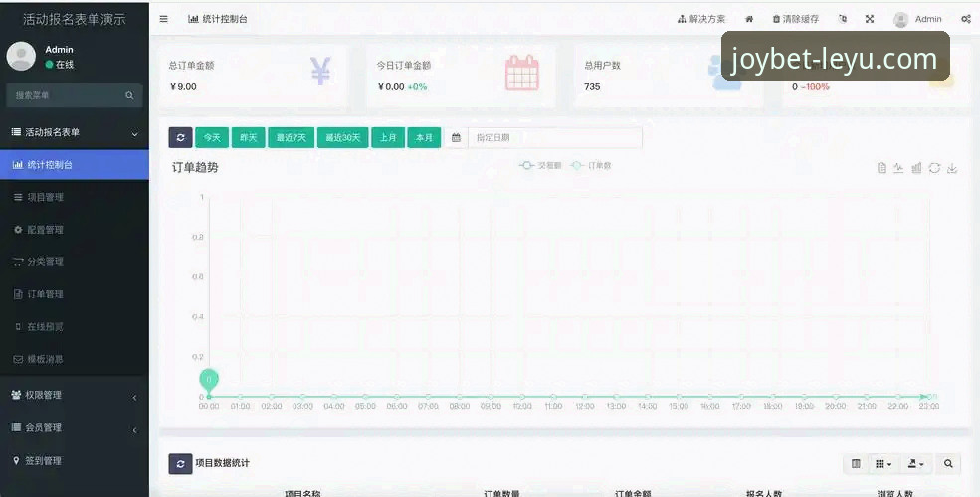Filter the chart by 今天

pos(212,138)
